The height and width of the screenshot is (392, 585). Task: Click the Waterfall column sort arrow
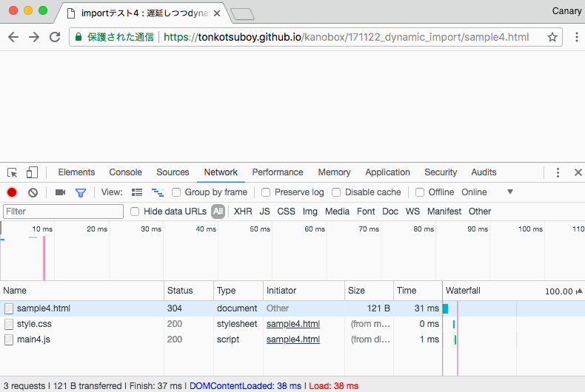[579, 291]
